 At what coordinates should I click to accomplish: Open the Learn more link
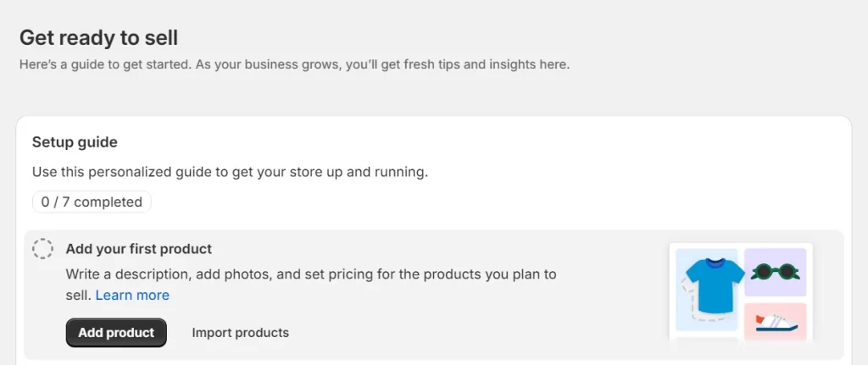pyautogui.click(x=132, y=296)
